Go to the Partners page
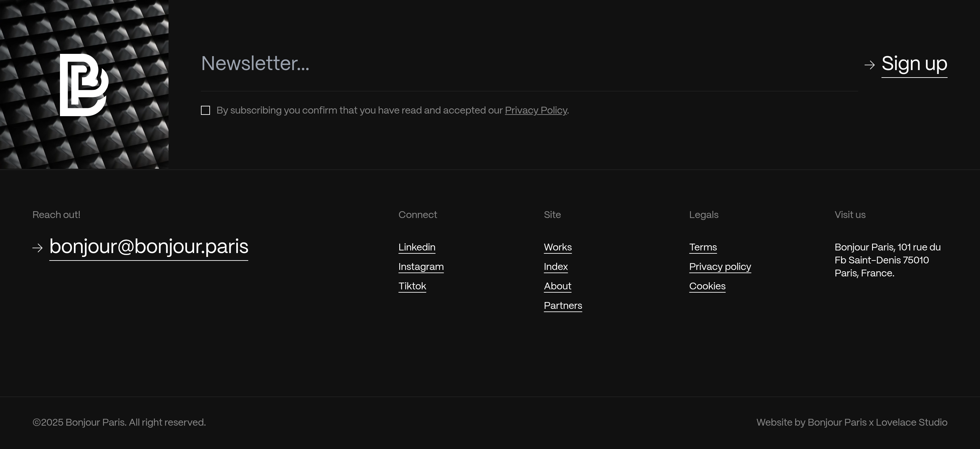980x449 pixels. (563, 305)
